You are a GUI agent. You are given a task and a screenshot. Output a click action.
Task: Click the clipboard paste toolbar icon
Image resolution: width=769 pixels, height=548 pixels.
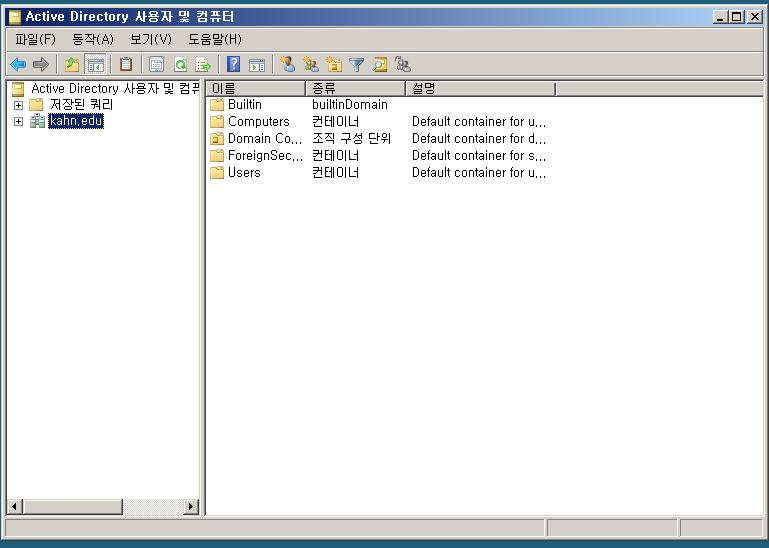click(x=126, y=64)
